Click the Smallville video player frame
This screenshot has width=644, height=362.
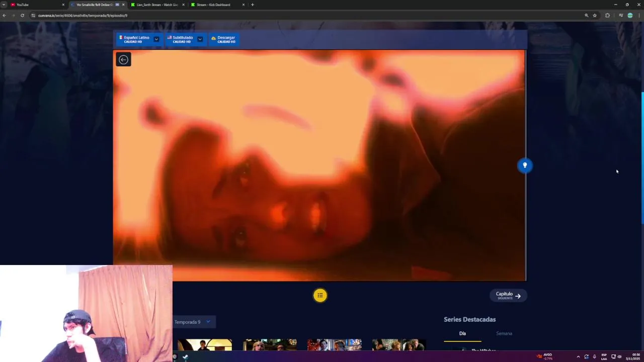coord(319,165)
